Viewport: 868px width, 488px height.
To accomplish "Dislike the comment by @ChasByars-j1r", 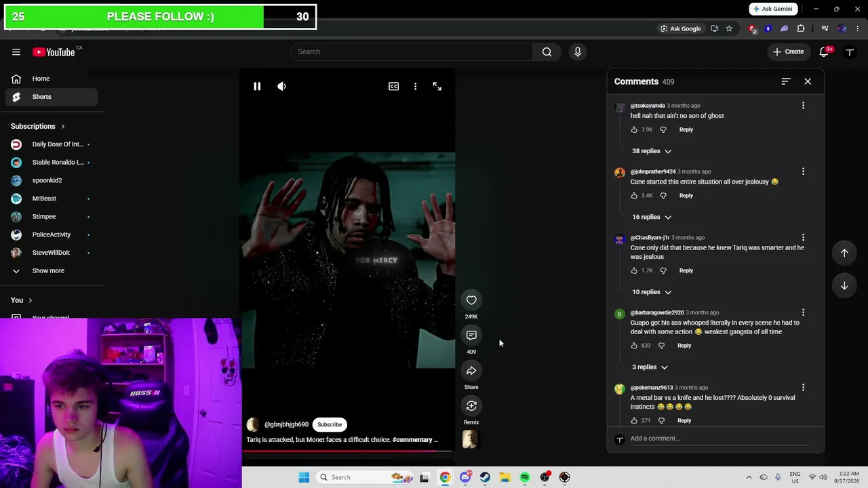I will (663, 270).
